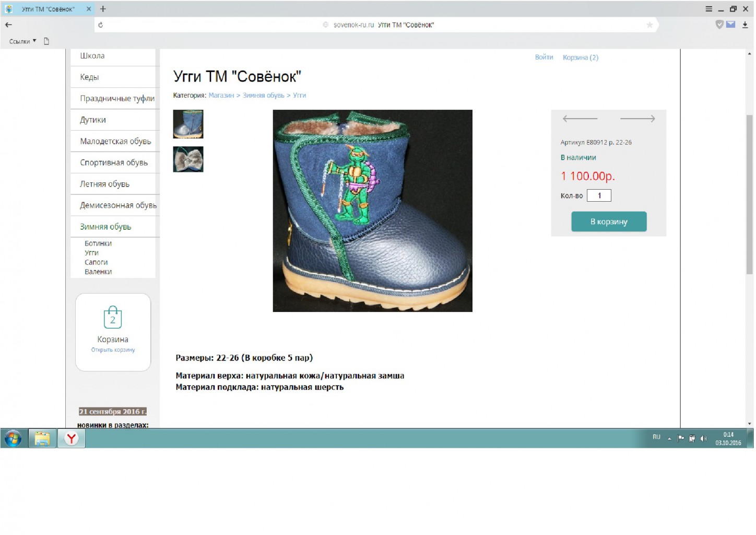Screen dimensions: 756x535
Task: Open the Корзина (2) link at top
Action: tap(581, 57)
